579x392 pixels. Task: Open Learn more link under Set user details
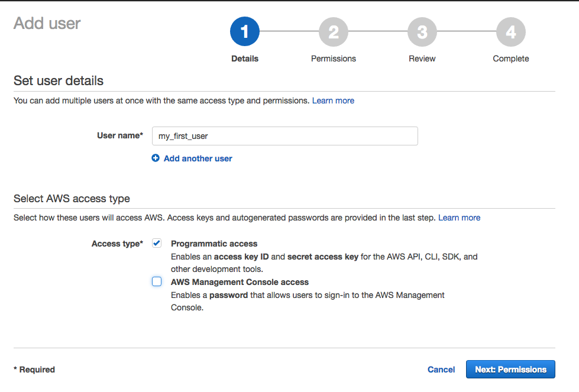tap(333, 101)
